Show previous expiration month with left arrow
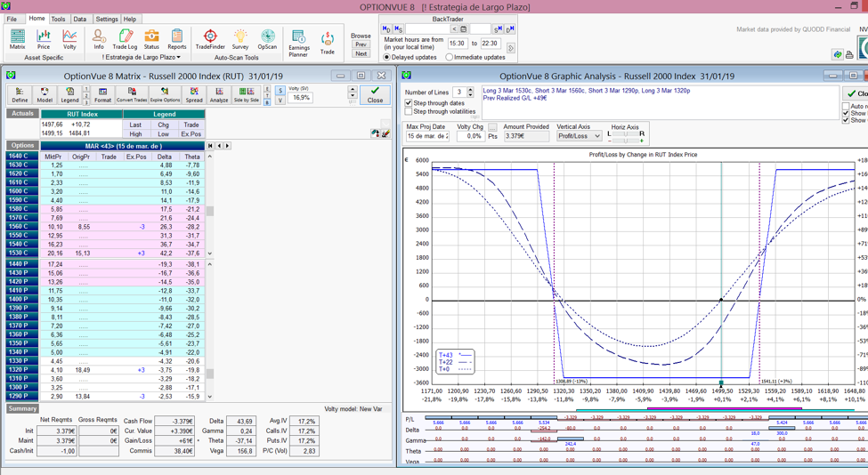868x475 pixels. point(219,145)
